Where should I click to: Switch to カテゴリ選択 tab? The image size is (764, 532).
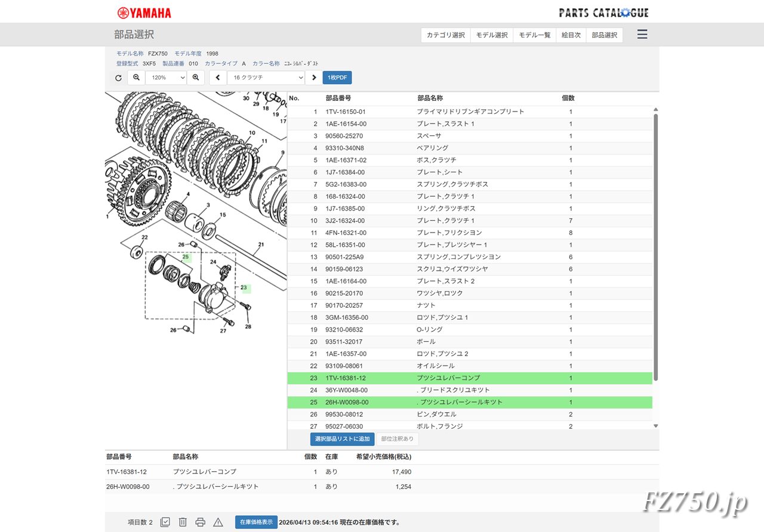(445, 35)
